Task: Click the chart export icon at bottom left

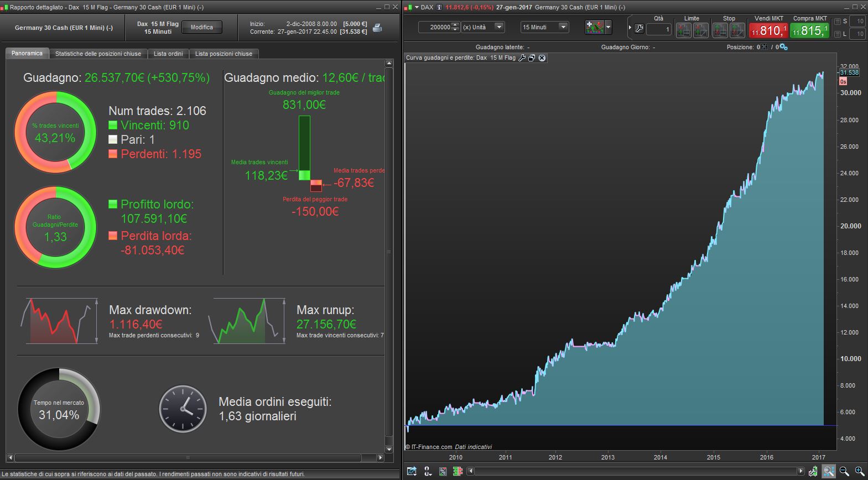Action: [x=412, y=471]
